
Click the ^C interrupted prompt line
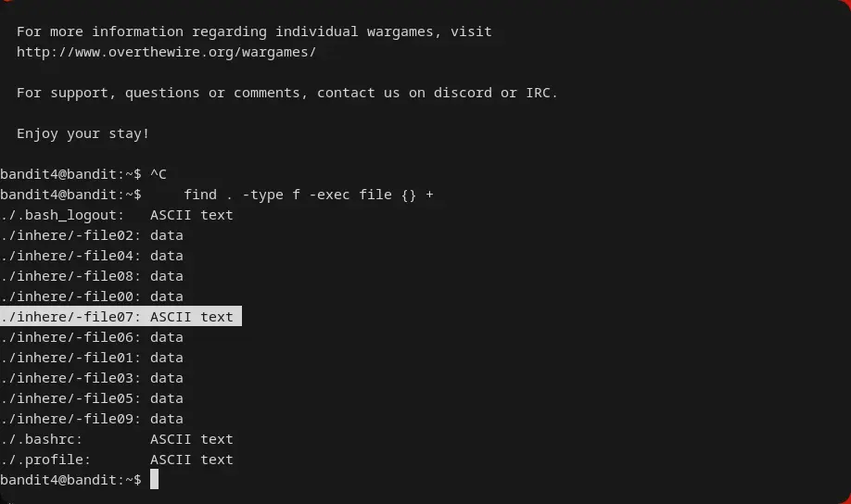[83, 174]
